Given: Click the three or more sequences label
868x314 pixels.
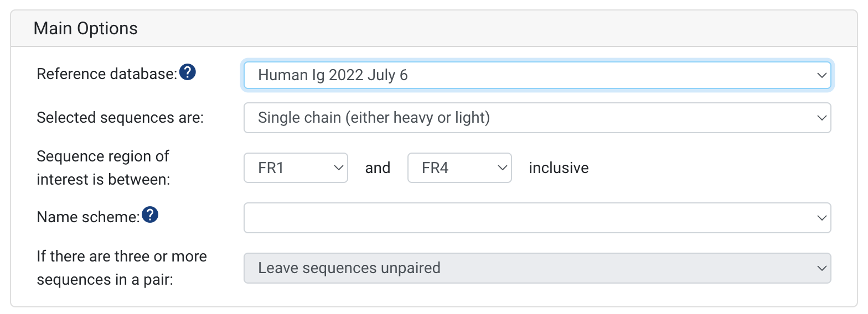Looking at the screenshot, I should pyautogui.click(x=122, y=268).
